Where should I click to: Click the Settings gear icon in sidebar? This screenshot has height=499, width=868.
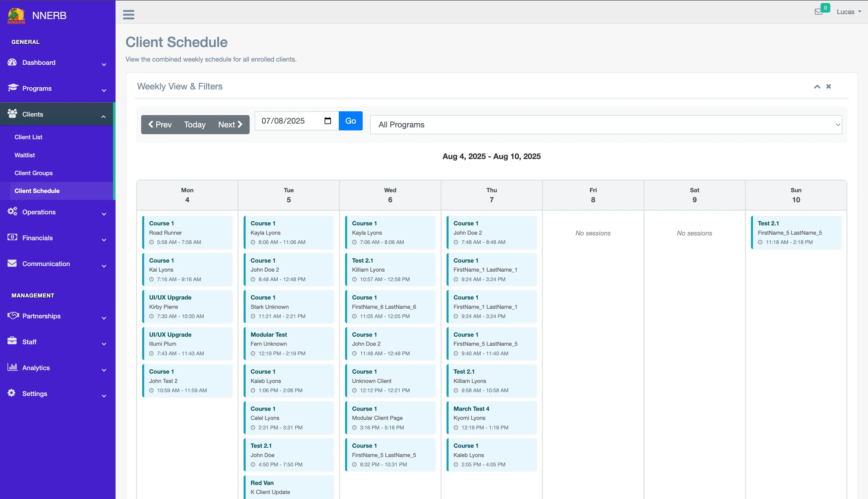[12, 393]
